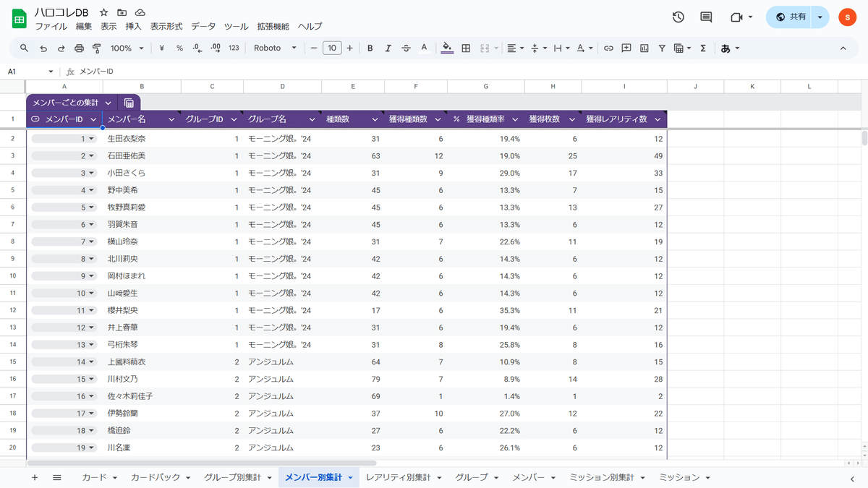The width and height of the screenshot is (868, 488).
Task: Open the table calculator icon beside table name
Action: 129,103
